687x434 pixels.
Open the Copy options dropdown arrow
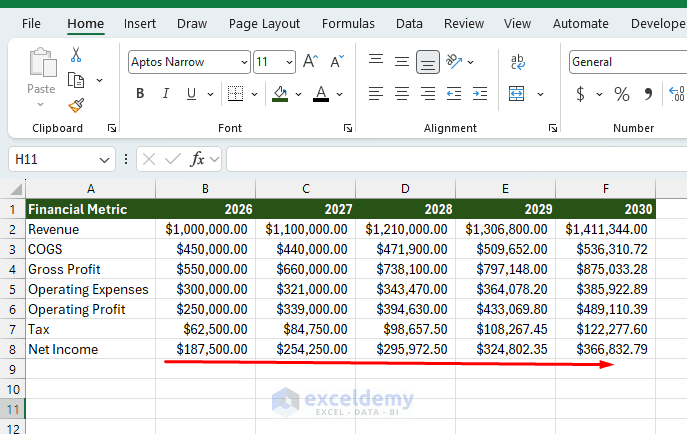coord(99,81)
